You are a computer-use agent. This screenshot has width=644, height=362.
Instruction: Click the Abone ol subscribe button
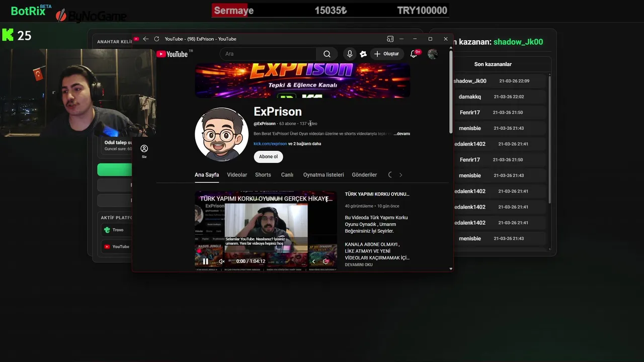pyautogui.click(x=268, y=156)
